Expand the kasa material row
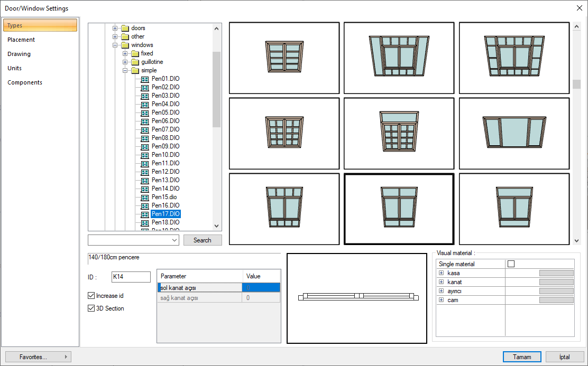Image resolution: width=588 pixels, height=366 pixels. coord(441,273)
